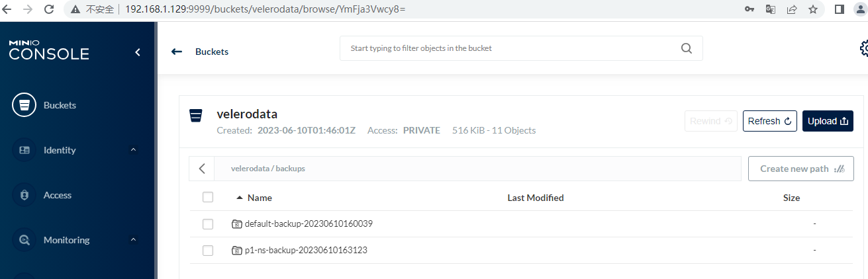The width and height of the screenshot is (868, 279).
Task: Select the p1-ns-backup-20230610163123 checkbox
Action: 208,251
